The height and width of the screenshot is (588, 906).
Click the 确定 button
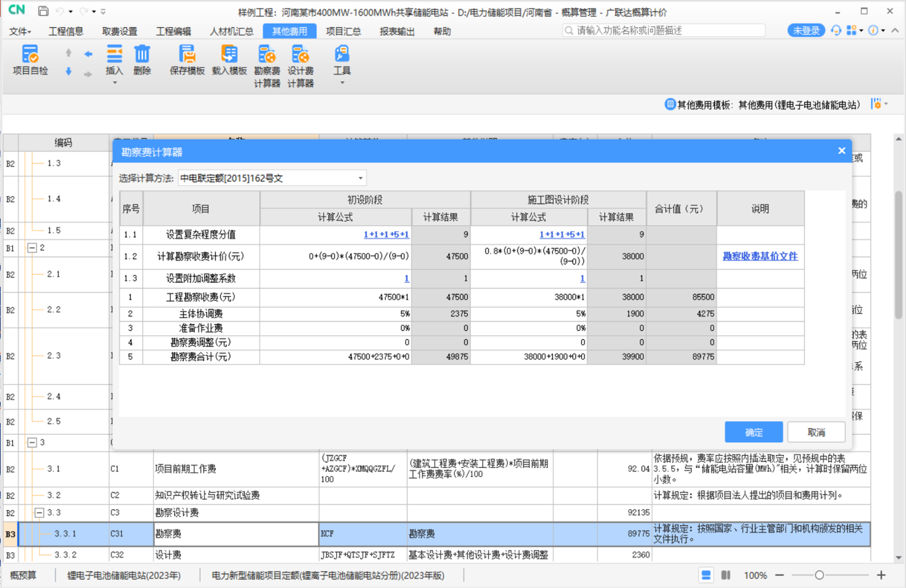pos(754,432)
